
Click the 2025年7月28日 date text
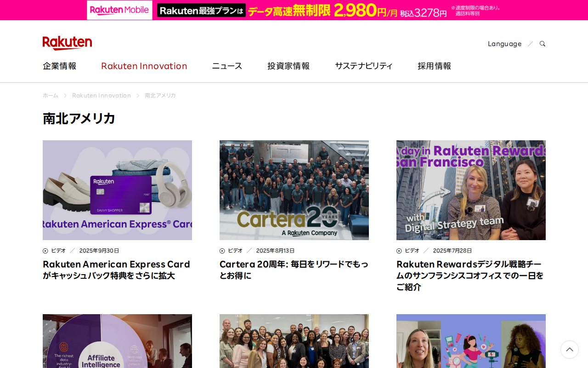(x=452, y=251)
